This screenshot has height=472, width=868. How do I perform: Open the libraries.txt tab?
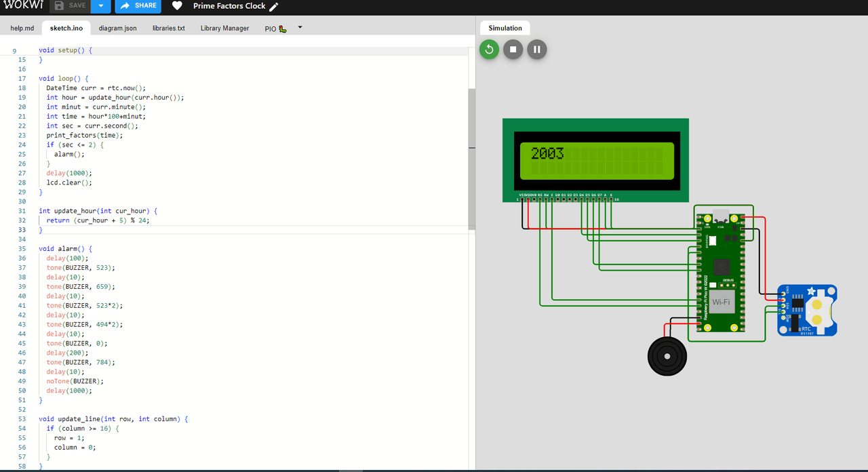pos(168,28)
